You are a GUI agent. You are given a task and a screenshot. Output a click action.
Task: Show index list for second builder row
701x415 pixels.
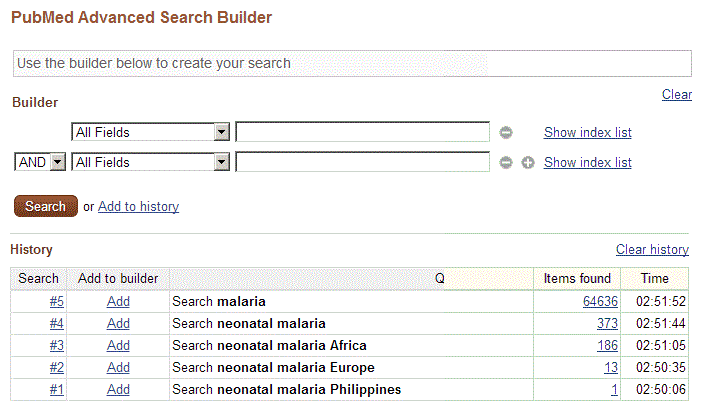click(587, 162)
